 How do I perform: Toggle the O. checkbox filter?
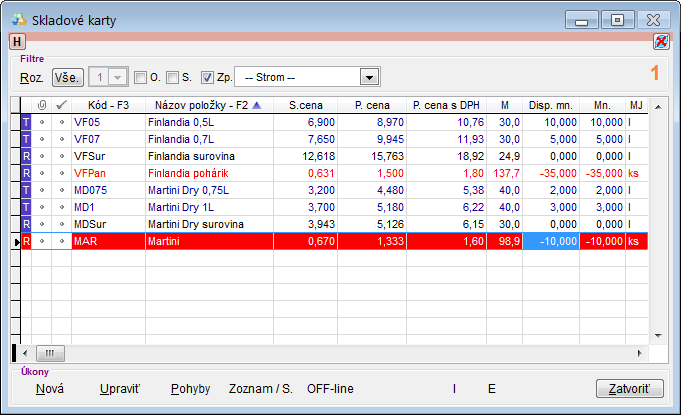tap(140, 77)
